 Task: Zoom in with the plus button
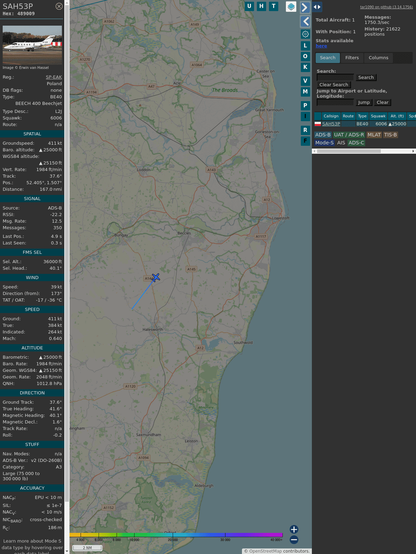[x=294, y=529]
